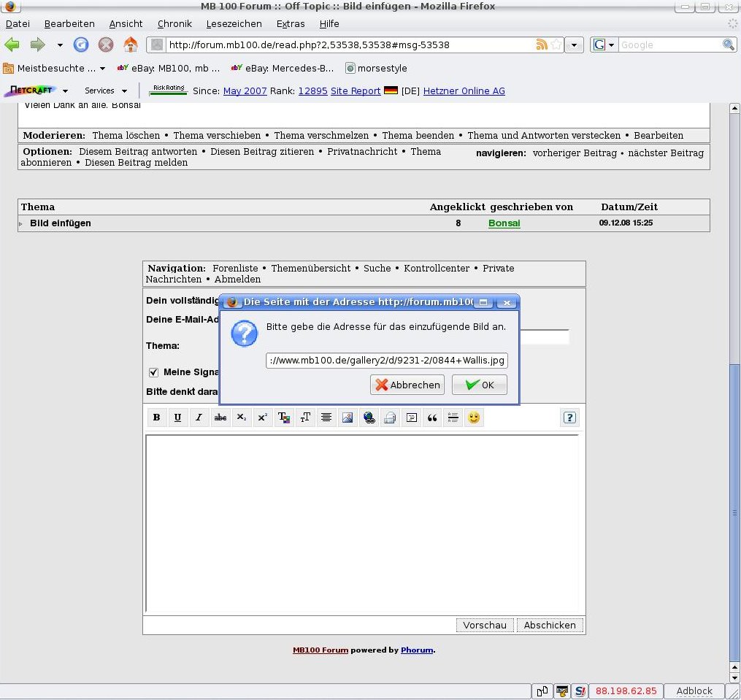Open the smiley emoticon picker

475,418
